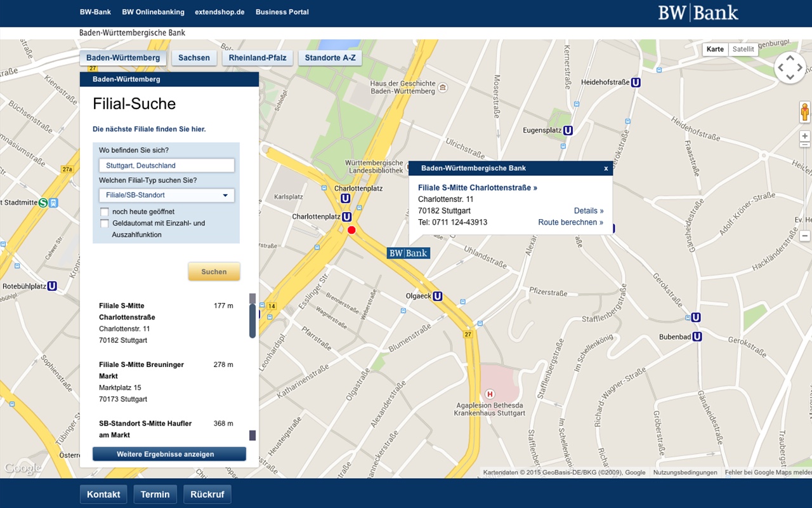
Task: Open 'Filiale S-Mitte Charlottenstraße »' popup link
Action: [x=478, y=188]
